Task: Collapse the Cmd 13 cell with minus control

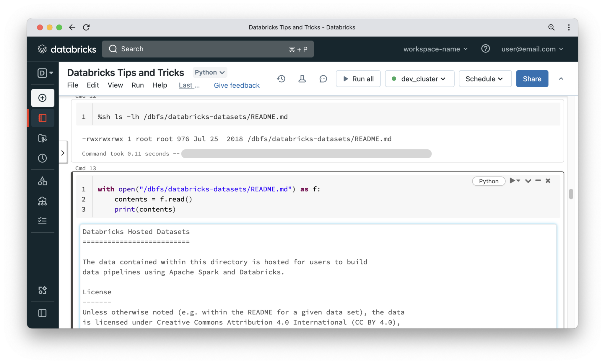Action: pos(538,181)
